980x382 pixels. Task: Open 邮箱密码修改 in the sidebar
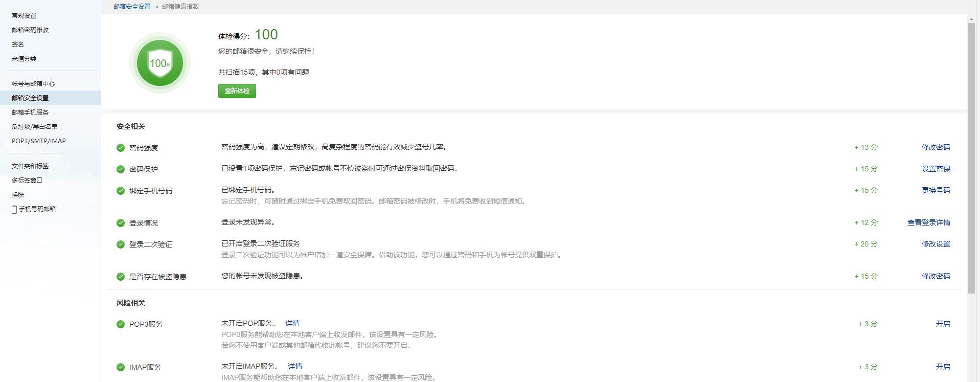coord(30,30)
